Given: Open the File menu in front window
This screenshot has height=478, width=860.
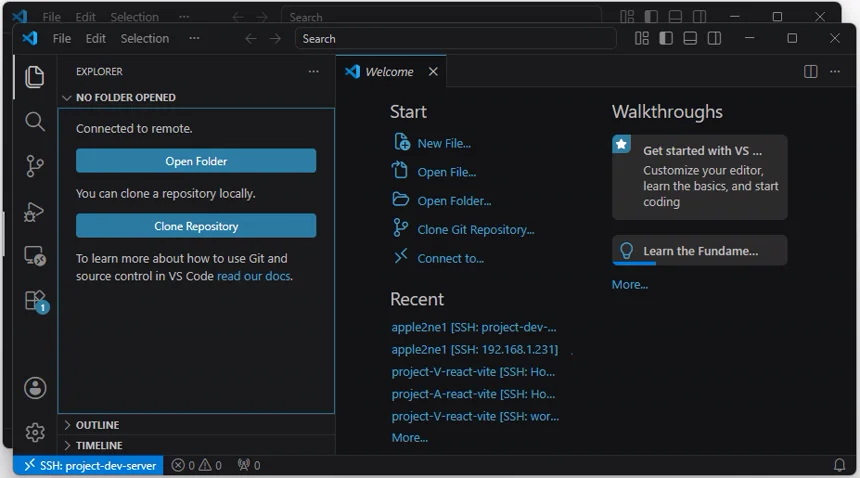Looking at the screenshot, I should (61, 38).
